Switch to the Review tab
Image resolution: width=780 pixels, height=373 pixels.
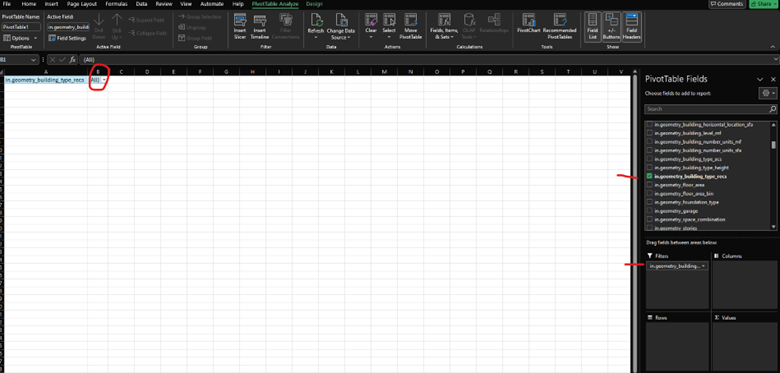[x=164, y=4]
